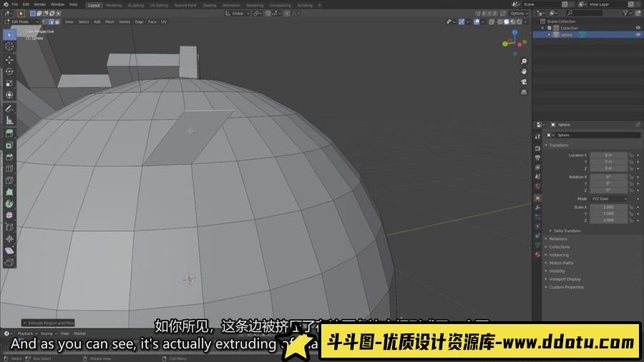Open the Global transform orientation dropdown

[238, 14]
